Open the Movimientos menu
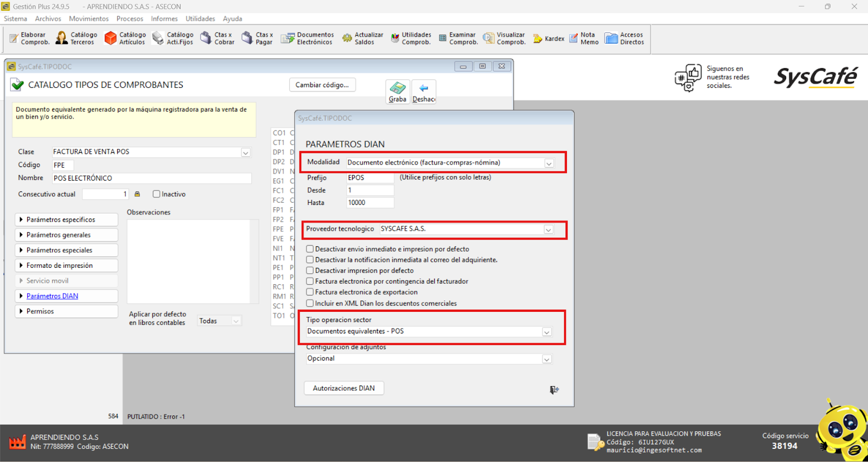The width and height of the screenshot is (868, 462). (x=88, y=18)
